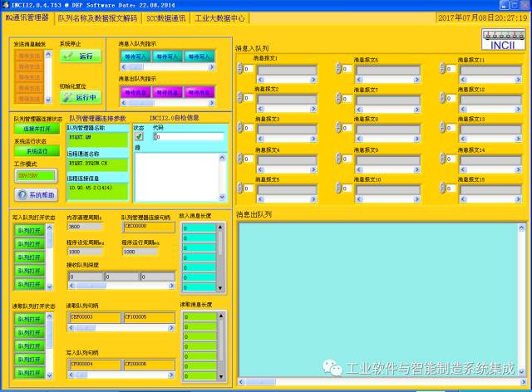
Task: Click the 消息报文3 index stepper
Action: click(x=240, y=128)
